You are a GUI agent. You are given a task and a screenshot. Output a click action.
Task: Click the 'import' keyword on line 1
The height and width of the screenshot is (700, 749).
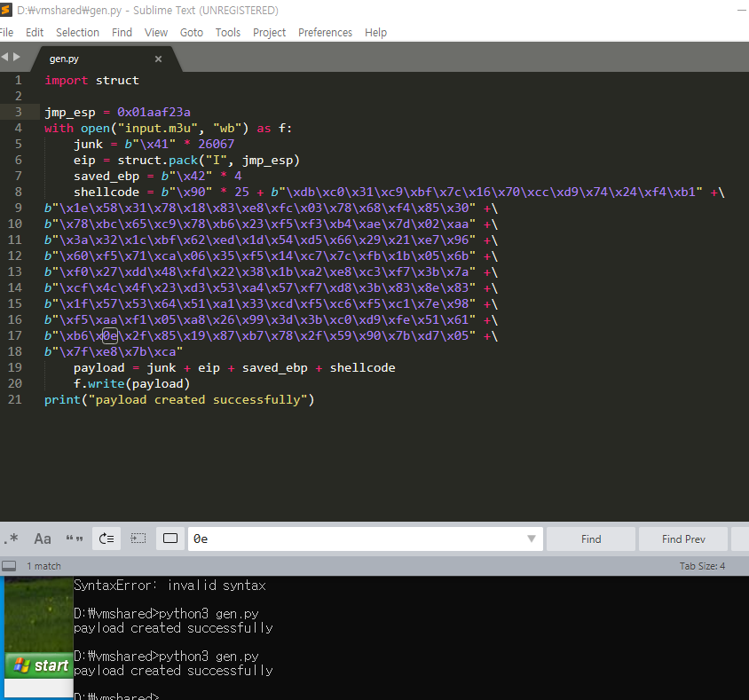pos(67,81)
